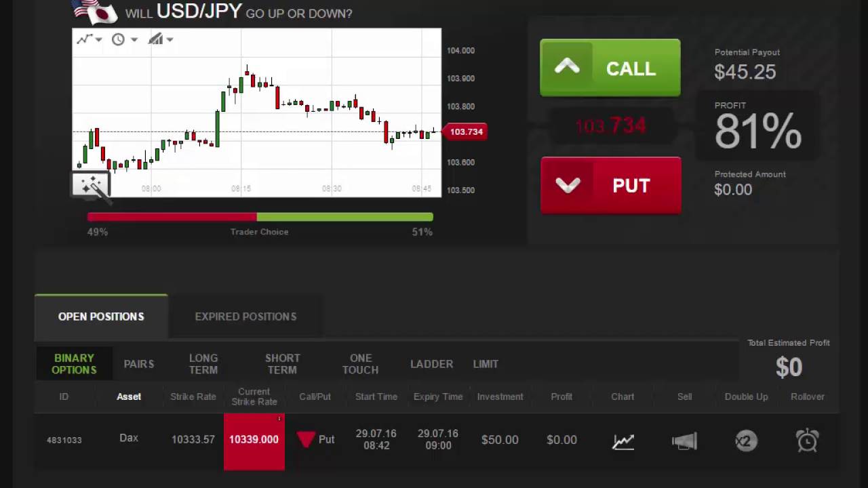This screenshot has width=868, height=488.
Task: Switch to the Open Positions tab
Action: [101, 317]
